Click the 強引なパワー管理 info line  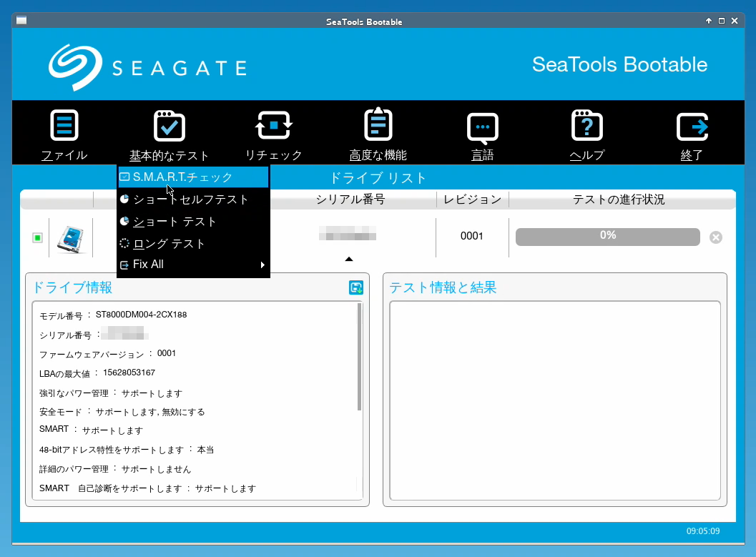[x=111, y=393]
